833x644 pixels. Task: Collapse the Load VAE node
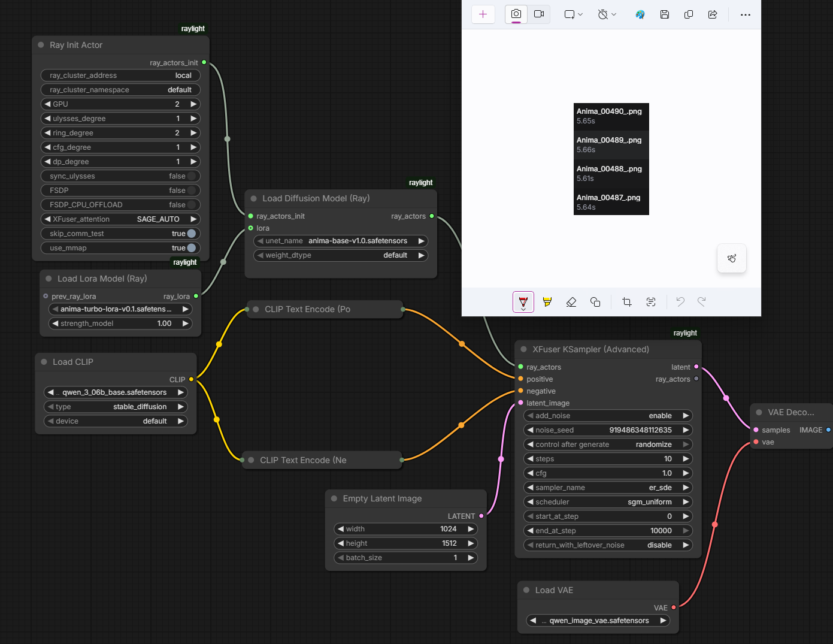click(x=526, y=590)
